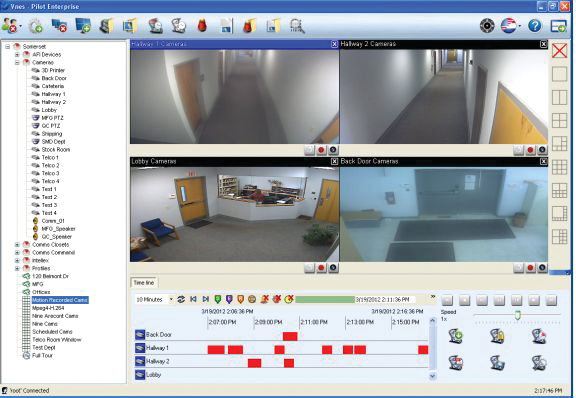Expand the Comms Closets tree node
Image resolution: width=576 pixels, height=398 pixels.
[x=17, y=244]
